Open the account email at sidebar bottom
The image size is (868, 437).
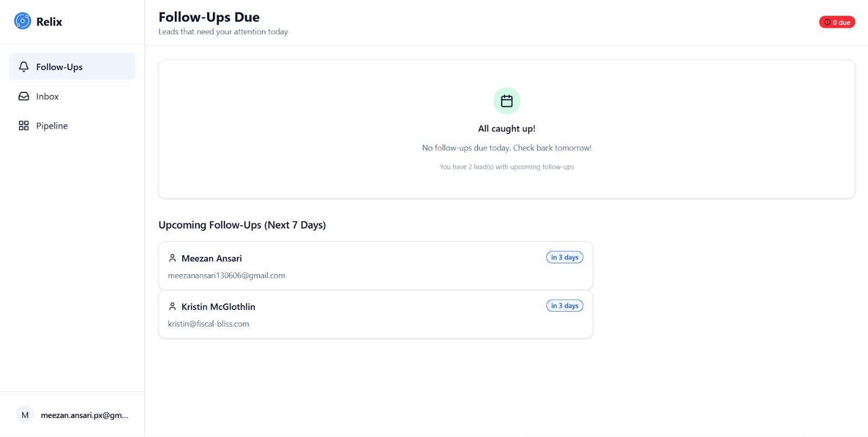pyautogui.click(x=84, y=415)
